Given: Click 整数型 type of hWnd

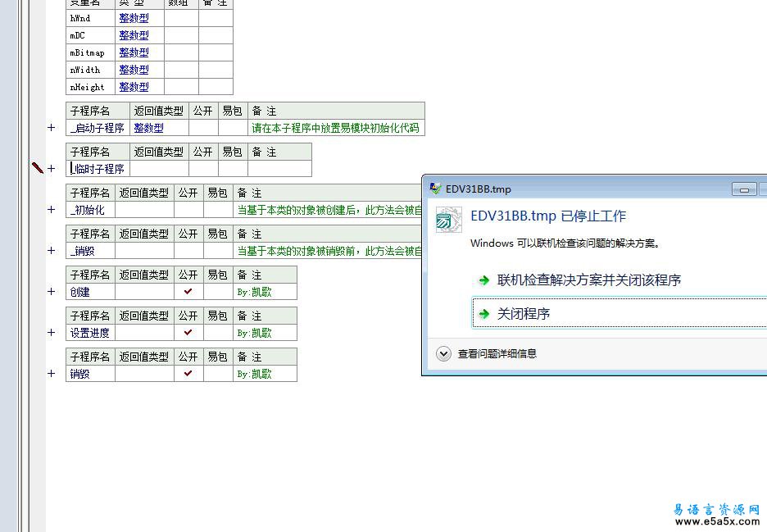Looking at the screenshot, I should point(134,18).
